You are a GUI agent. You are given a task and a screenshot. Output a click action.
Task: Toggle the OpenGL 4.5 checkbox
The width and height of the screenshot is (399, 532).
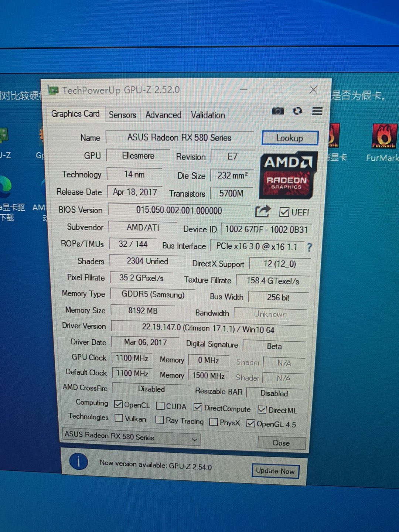(250, 423)
